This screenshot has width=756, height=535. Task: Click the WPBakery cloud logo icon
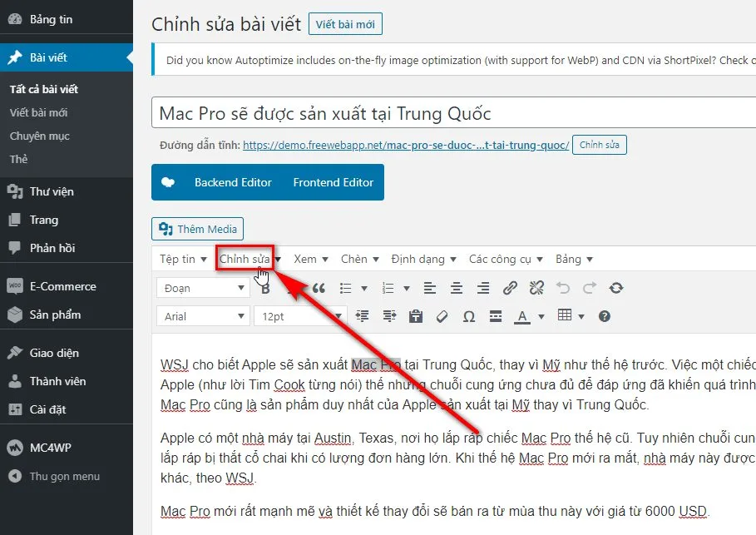point(168,182)
